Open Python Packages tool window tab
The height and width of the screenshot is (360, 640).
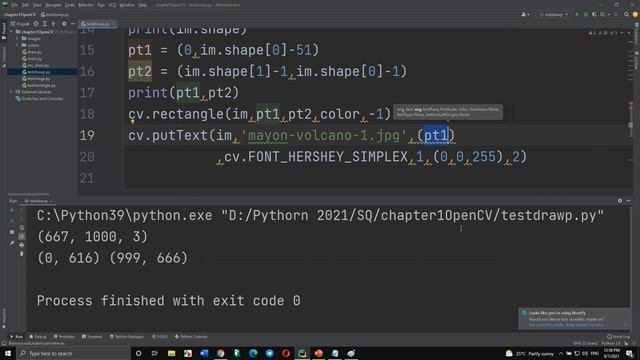[x=127, y=337]
